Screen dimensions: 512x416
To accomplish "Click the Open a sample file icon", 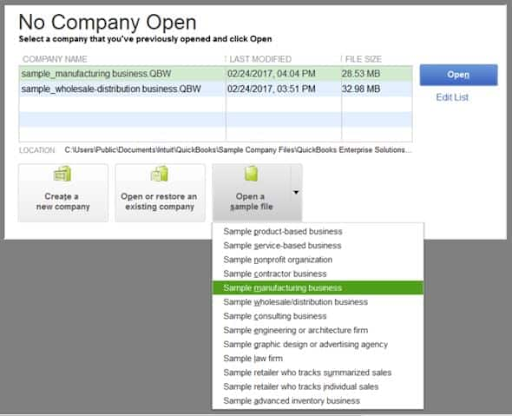I will click(251, 174).
